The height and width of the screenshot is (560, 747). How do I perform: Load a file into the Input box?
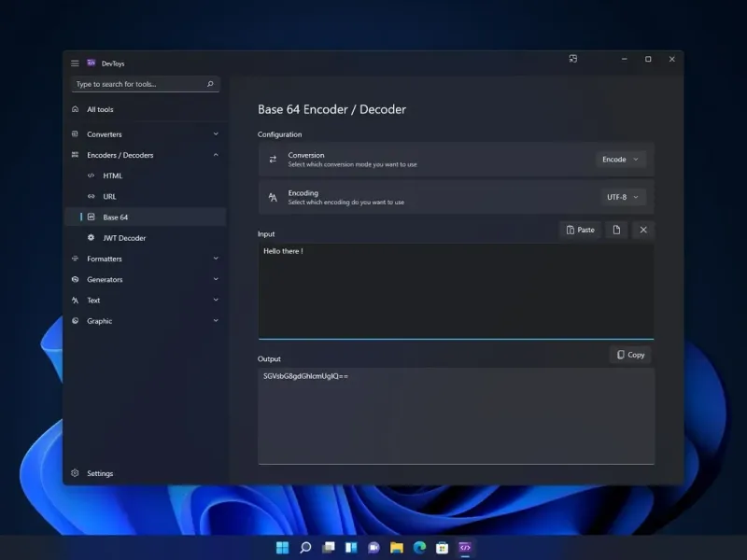(616, 230)
